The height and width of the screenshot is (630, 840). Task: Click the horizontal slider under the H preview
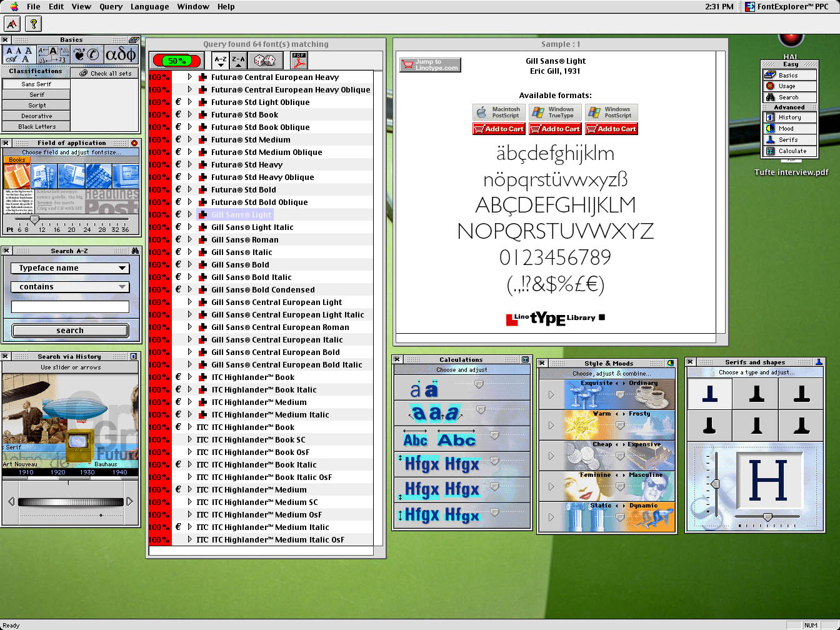767,517
